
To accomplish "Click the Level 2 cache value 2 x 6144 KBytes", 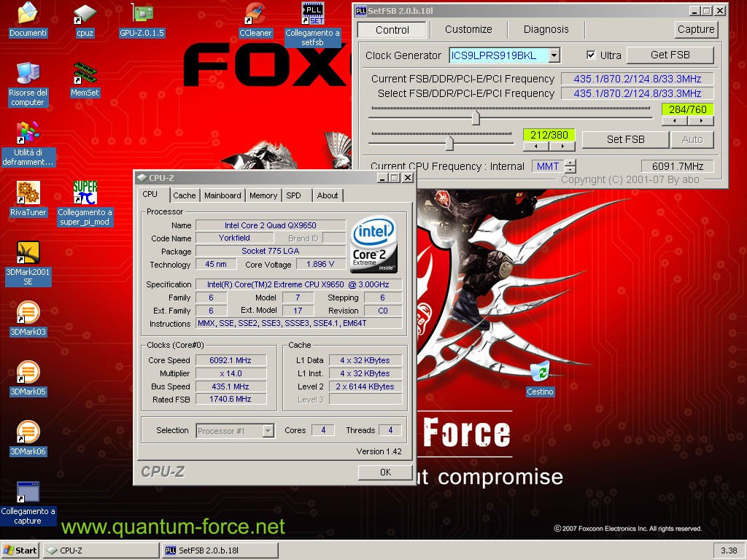I will coord(365,386).
